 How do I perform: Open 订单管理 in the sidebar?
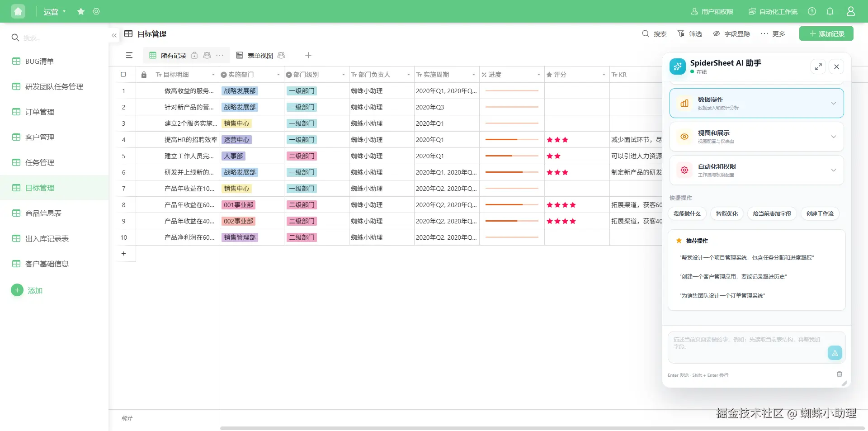coord(54,112)
